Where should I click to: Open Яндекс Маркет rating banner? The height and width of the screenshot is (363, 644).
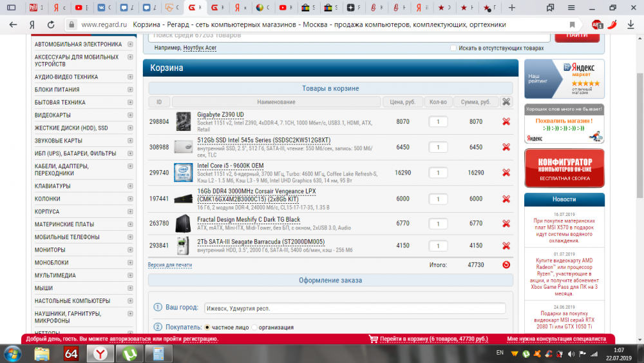[x=564, y=79]
